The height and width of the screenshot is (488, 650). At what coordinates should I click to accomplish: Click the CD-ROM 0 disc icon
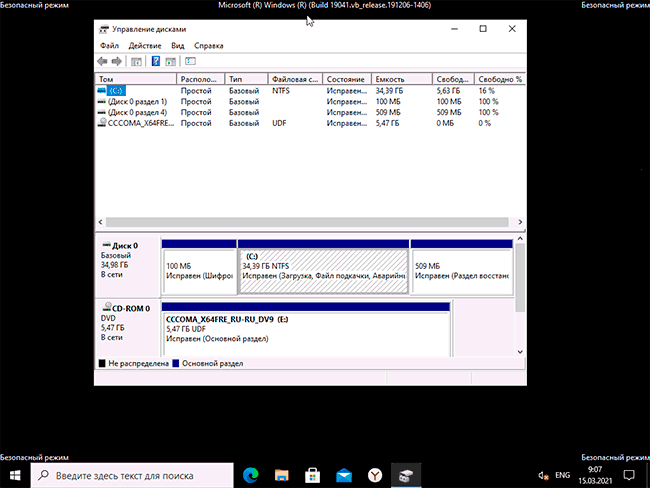(107, 307)
